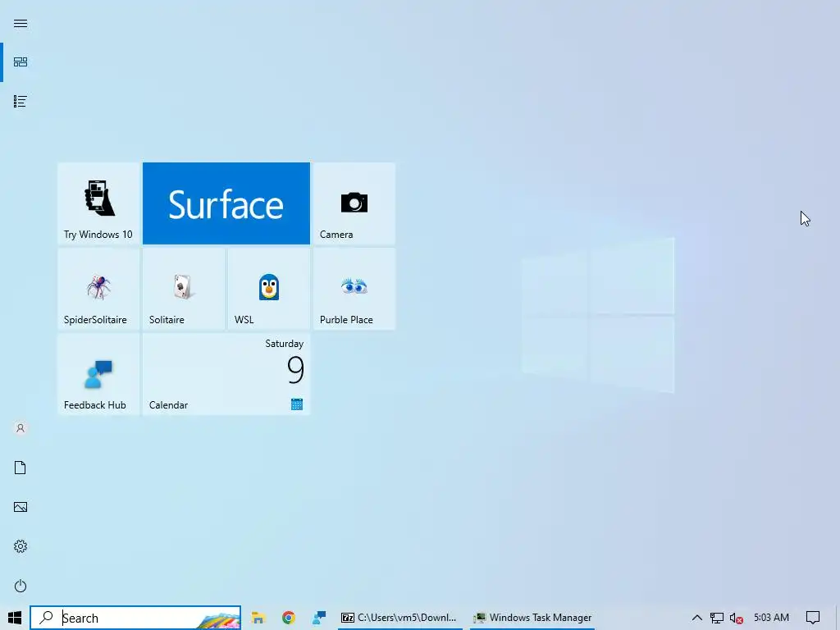Switch to all apps list view

point(21,101)
